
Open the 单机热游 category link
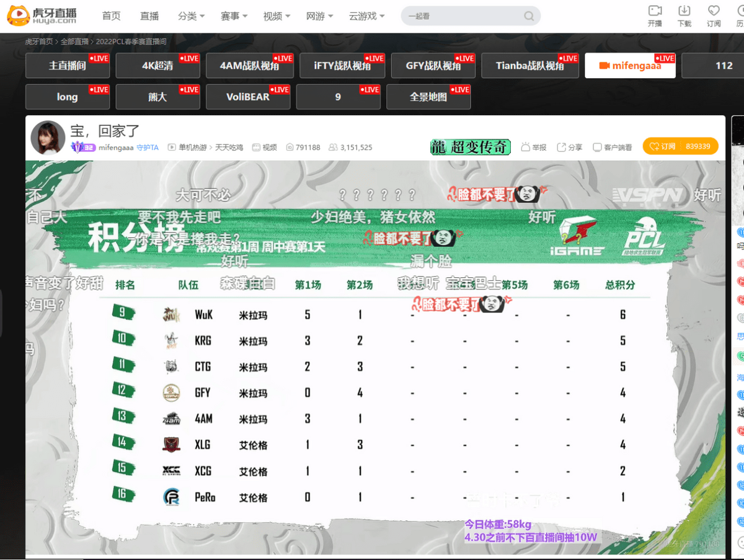point(193,148)
